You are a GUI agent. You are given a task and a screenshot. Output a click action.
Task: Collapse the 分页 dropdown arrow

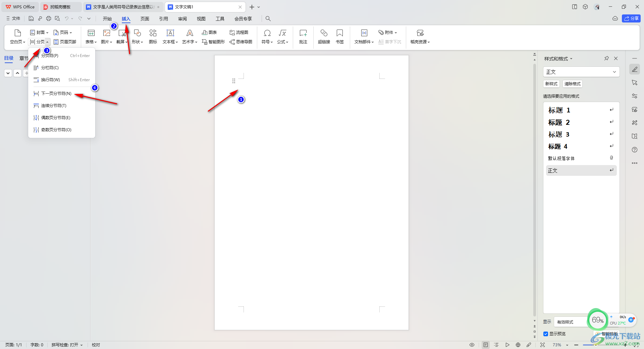[x=48, y=42]
